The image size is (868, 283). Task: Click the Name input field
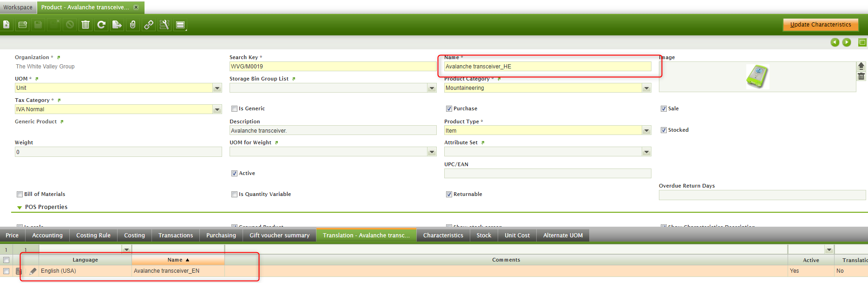547,67
